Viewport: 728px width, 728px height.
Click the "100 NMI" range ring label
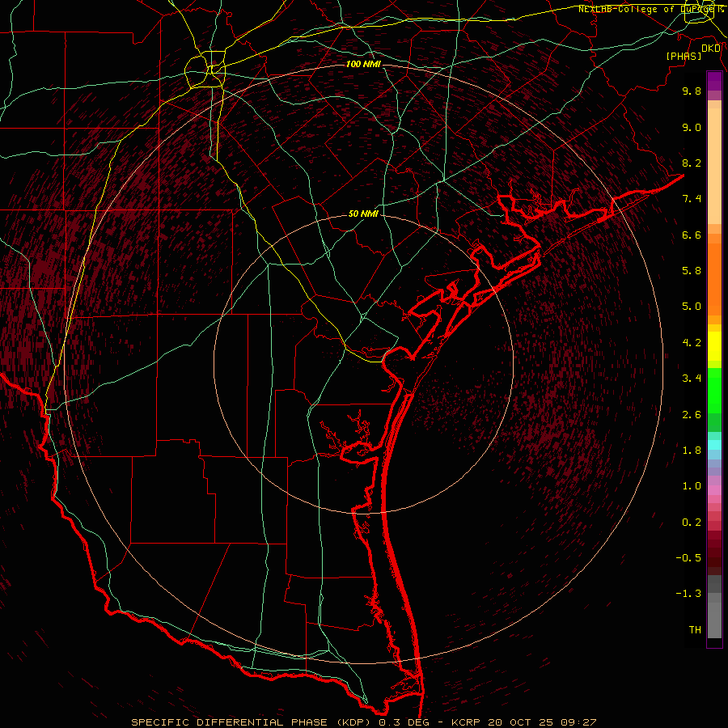363,64
